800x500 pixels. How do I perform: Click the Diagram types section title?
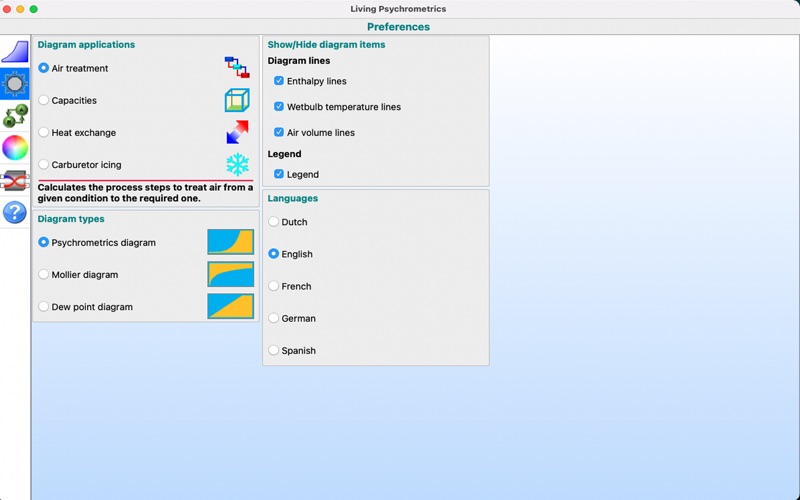(71, 219)
